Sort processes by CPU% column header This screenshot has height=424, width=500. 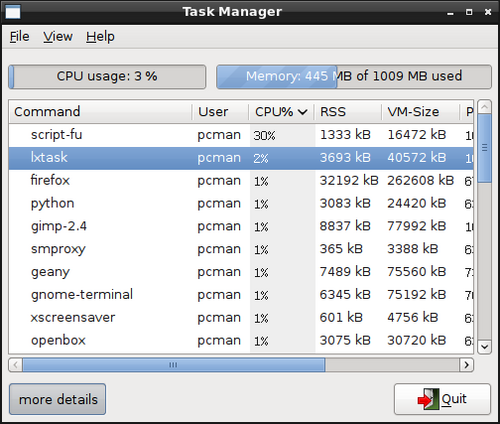click(281, 112)
